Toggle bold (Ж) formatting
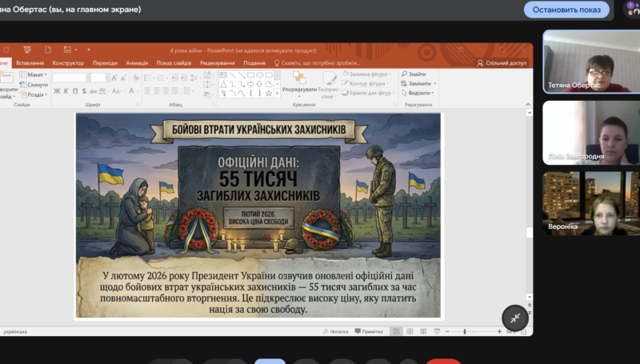 click(x=57, y=91)
